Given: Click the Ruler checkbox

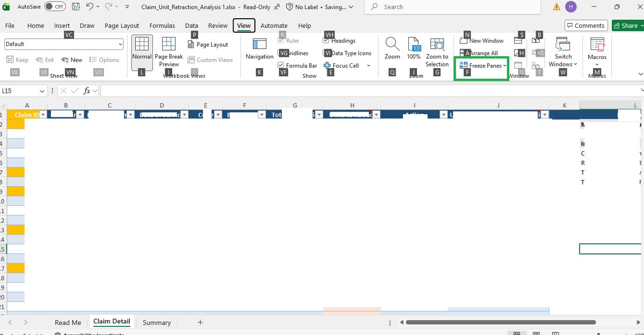Looking at the screenshot, I should pos(281,41).
